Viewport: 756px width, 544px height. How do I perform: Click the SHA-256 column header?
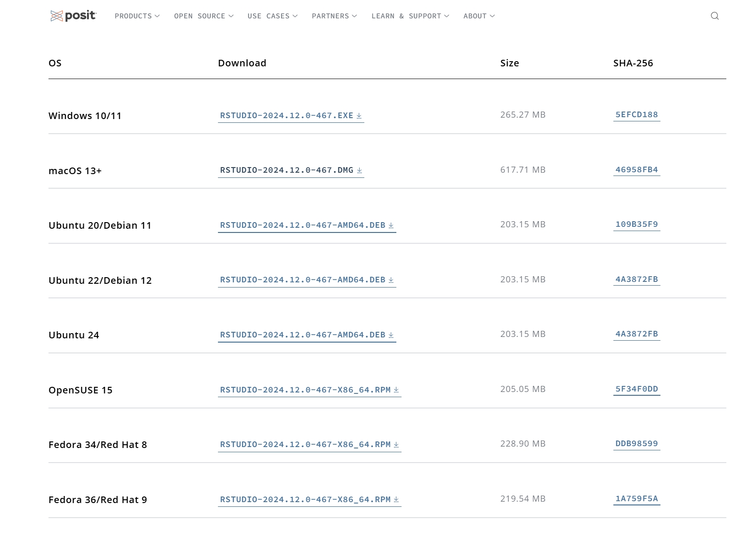tap(633, 63)
